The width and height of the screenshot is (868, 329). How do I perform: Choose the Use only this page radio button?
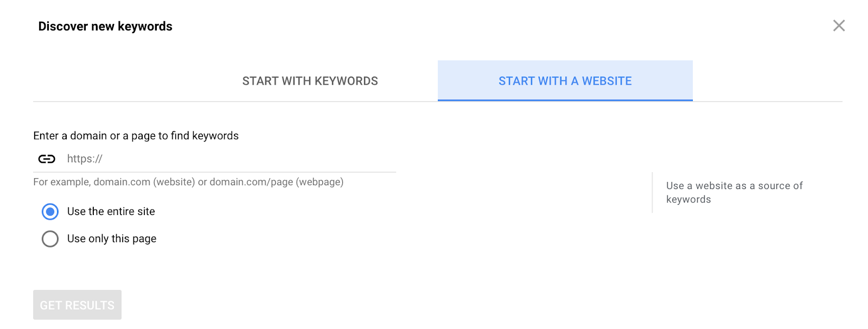pos(50,239)
